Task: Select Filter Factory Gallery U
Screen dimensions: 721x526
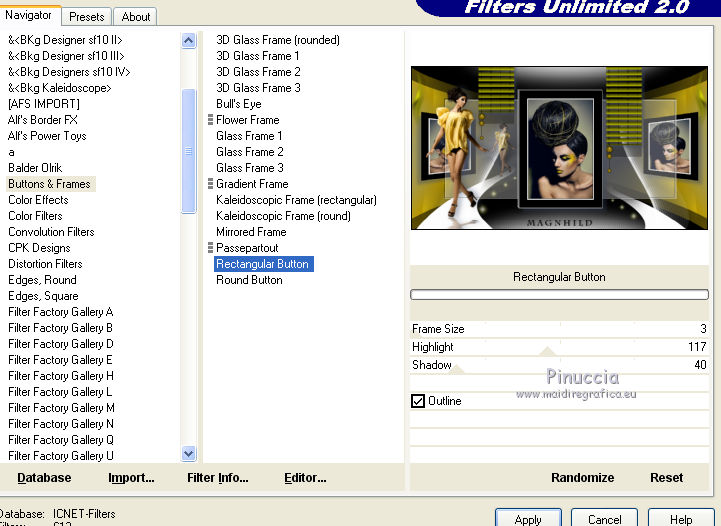Action: pos(61,456)
